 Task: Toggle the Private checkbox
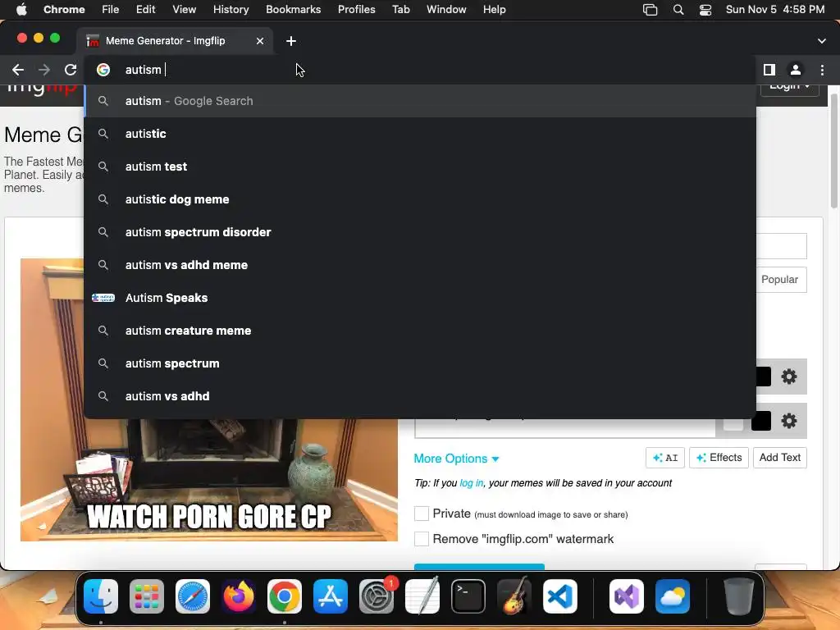pyautogui.click(x=422, y=514)
